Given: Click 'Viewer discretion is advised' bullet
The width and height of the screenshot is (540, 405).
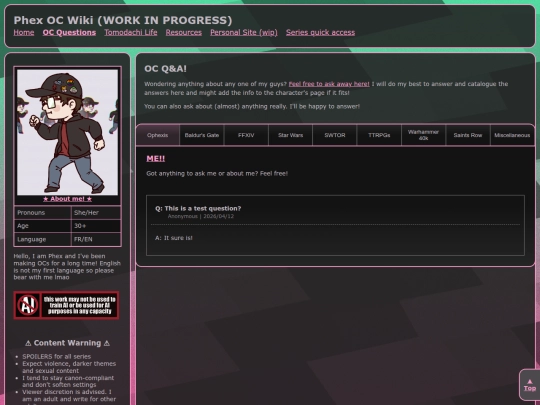Looking at the screenshot, I should (x=69, y=397).
